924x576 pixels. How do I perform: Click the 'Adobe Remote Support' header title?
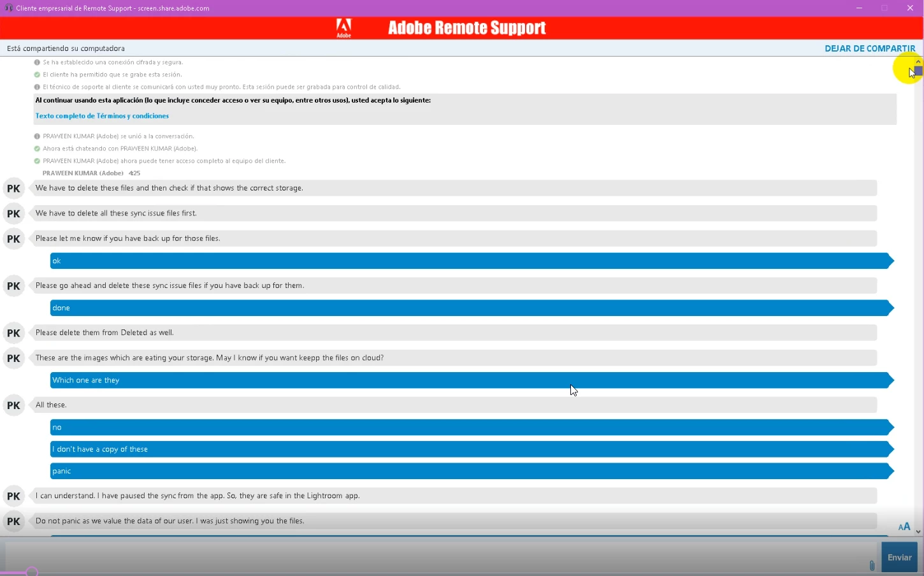click(x=467, y=28)
